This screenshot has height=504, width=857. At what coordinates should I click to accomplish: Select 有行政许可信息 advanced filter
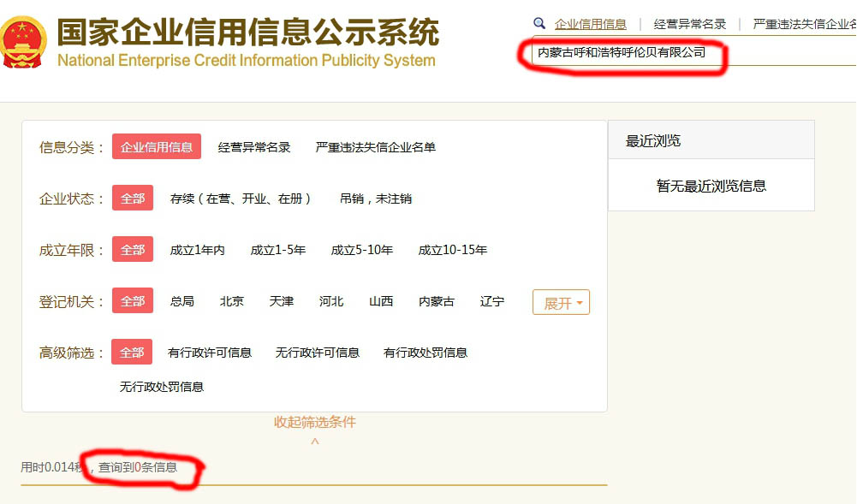(212, 352)
